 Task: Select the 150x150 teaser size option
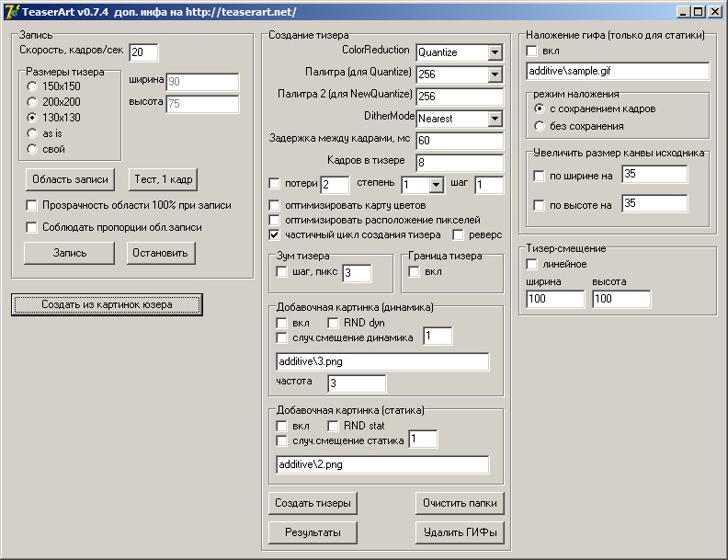point(33,86)
